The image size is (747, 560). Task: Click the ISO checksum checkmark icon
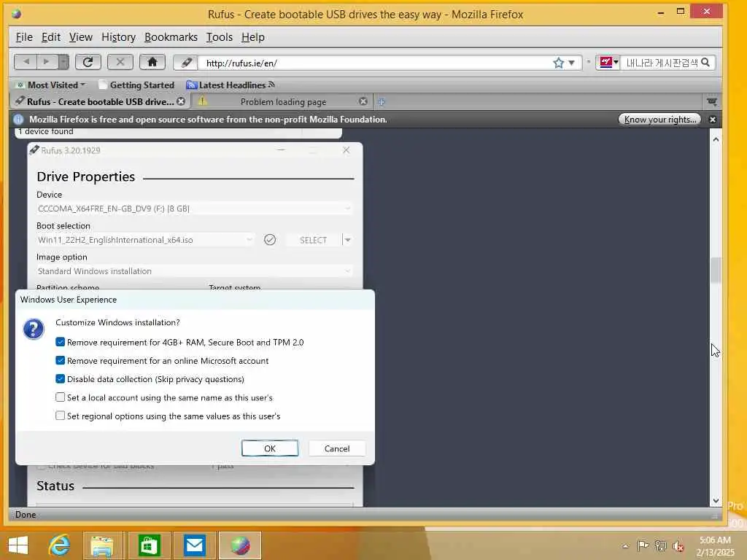coord(270,239)
